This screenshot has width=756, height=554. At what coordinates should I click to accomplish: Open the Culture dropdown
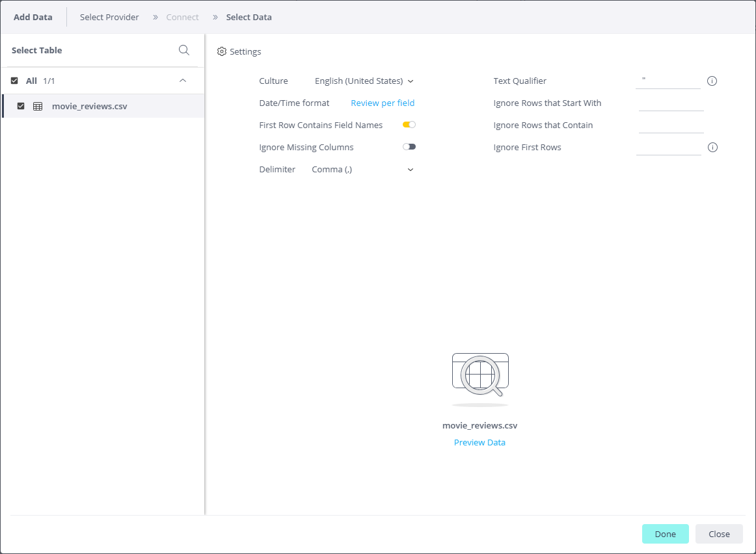364,81
